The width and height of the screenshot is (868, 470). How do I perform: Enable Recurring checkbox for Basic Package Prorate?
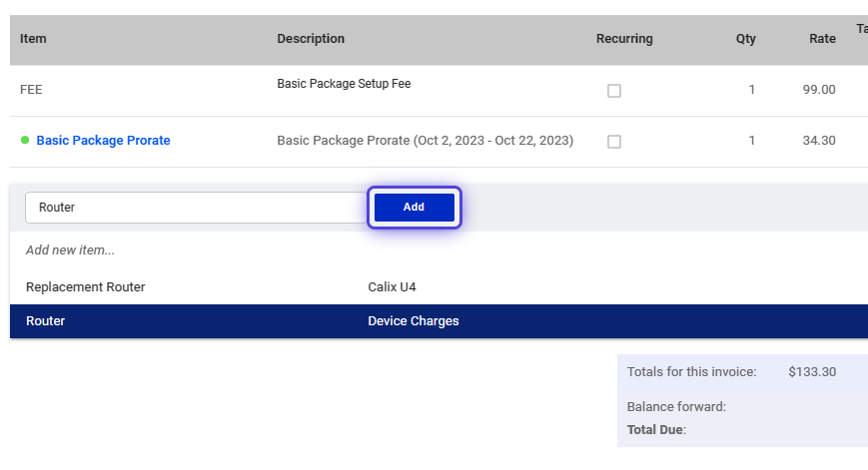(614, 142)
